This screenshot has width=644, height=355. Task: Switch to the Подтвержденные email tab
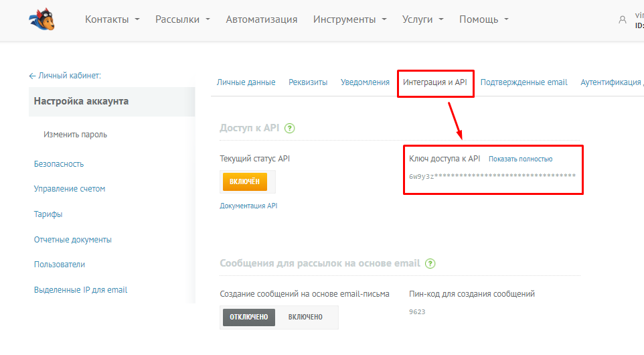click(524, 82)
